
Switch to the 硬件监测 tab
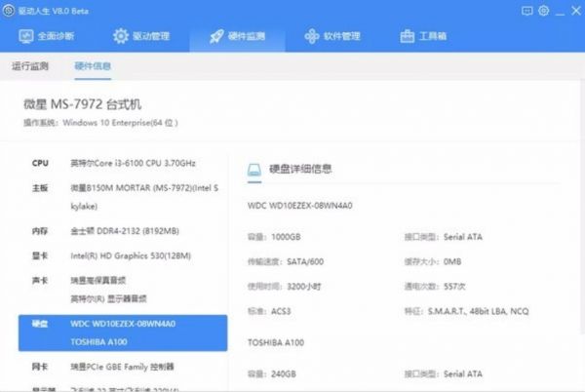pos(237,36)
